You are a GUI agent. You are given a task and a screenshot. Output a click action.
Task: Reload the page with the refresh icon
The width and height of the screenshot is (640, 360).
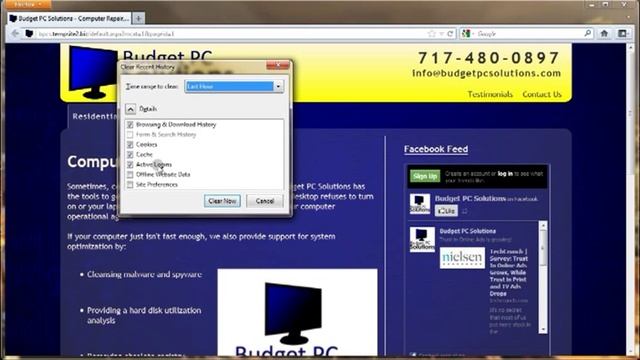coord(450,33)
